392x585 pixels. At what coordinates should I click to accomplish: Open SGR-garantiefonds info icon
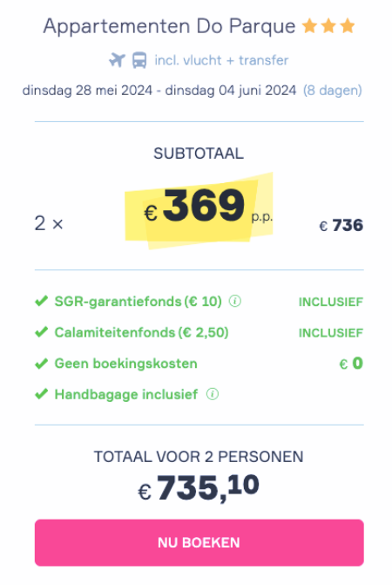click(x=234, y=301)
